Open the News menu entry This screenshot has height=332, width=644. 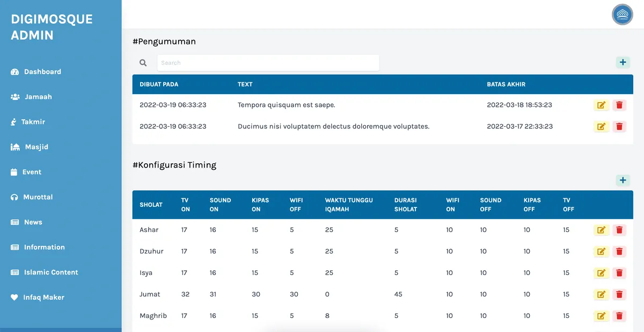[33, 222]
